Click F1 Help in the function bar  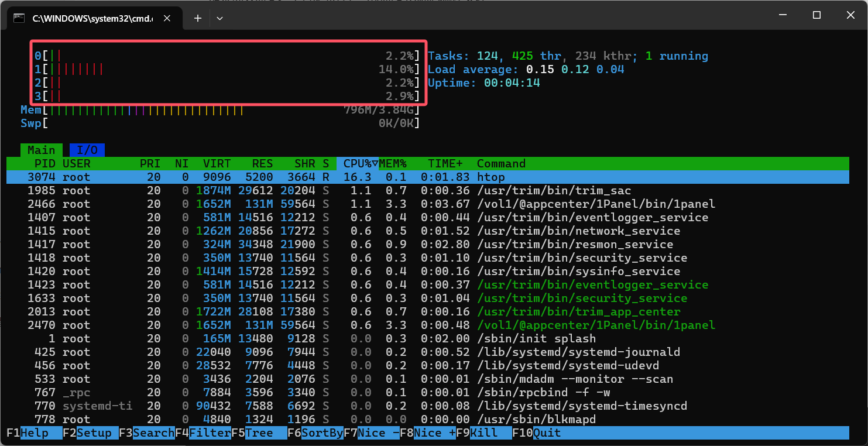click(35, 433)
